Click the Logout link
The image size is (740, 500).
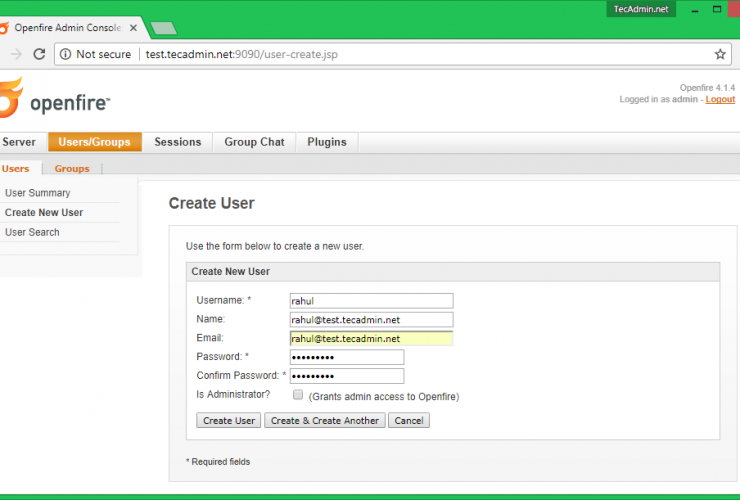(x=720, y=99)
